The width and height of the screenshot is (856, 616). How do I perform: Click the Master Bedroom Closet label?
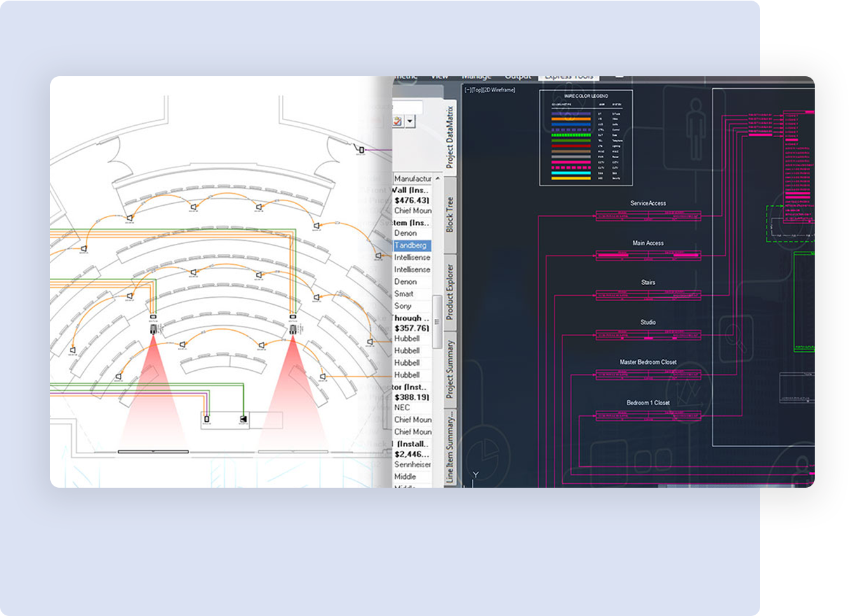[648, 362]
